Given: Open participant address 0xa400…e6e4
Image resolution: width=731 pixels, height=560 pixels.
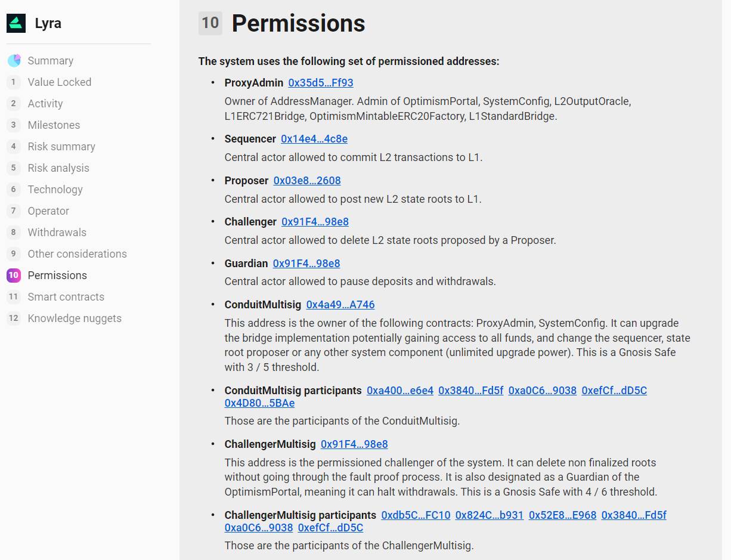Looking at the screenshot, I should click(x=400, y=391).
